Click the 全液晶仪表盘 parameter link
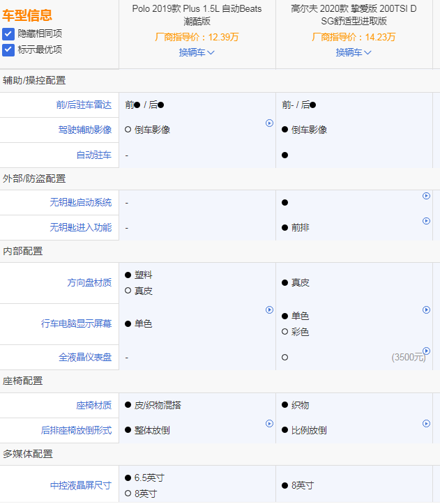The height and width of the screenshot is (504, 440). coord(85,357)
